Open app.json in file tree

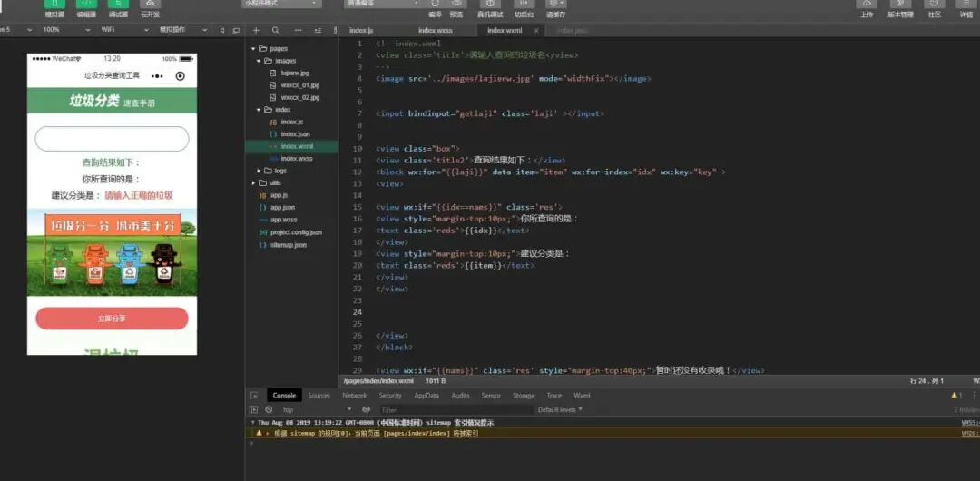pyautogui.click(x=282, y=207)
